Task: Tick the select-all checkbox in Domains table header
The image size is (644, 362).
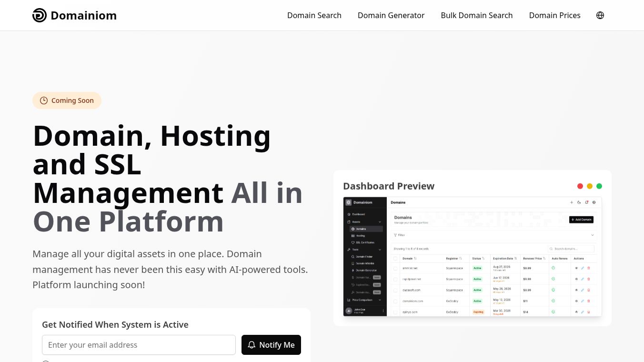Action: [x=395, y=259]
